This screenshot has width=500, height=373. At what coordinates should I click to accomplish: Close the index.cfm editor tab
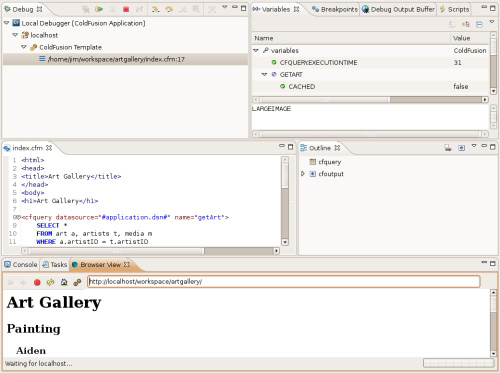tap(49, 148)
